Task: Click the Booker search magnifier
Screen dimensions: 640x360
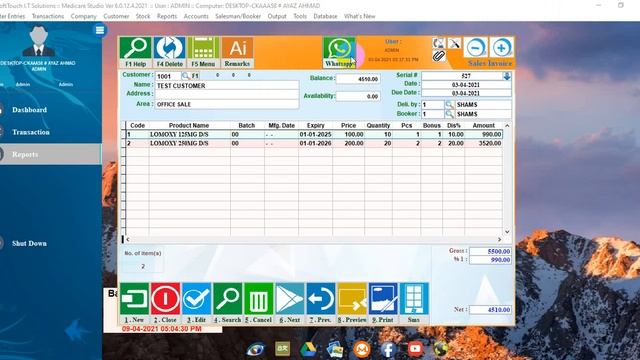Action: click(x=449, y=114)
